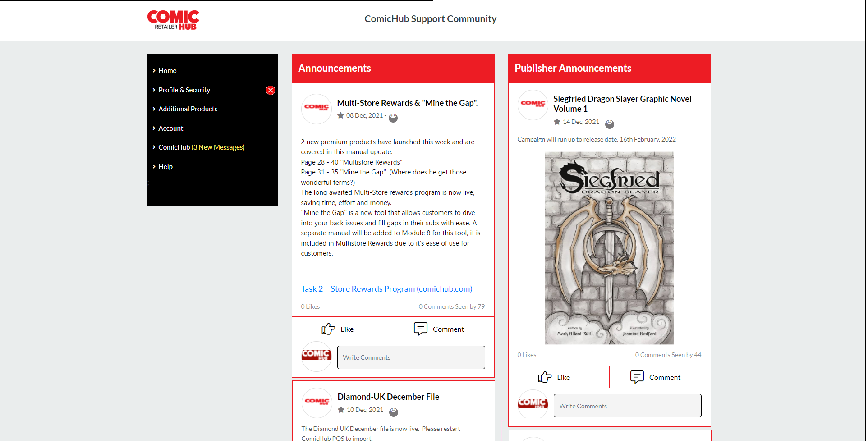
Task: Click the ComicHub avatar on Multi-Store Rewards post
Action: click(317, 109)
